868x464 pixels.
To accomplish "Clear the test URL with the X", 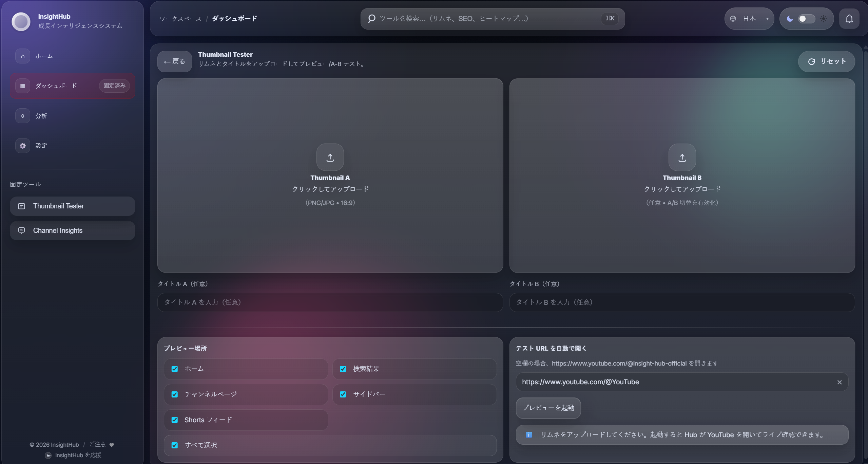I will pyautogui.click(x=840, y=382).
